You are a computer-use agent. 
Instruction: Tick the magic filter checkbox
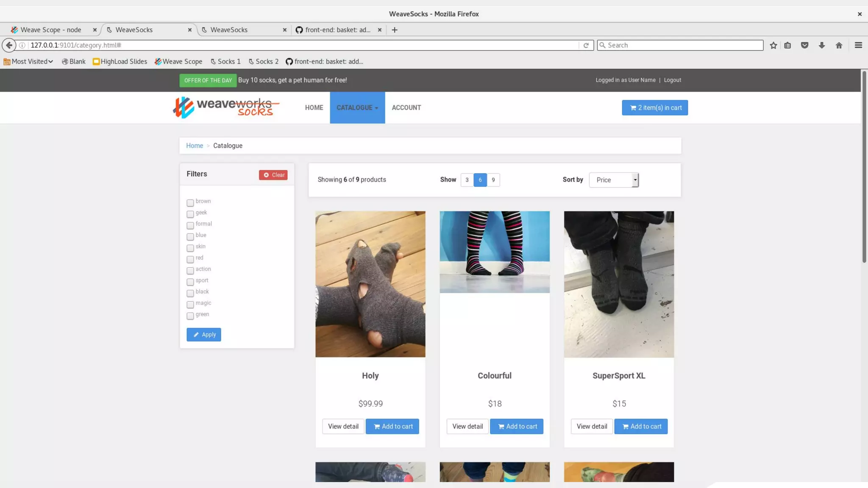pyautogui.click(x=190, y=305)
